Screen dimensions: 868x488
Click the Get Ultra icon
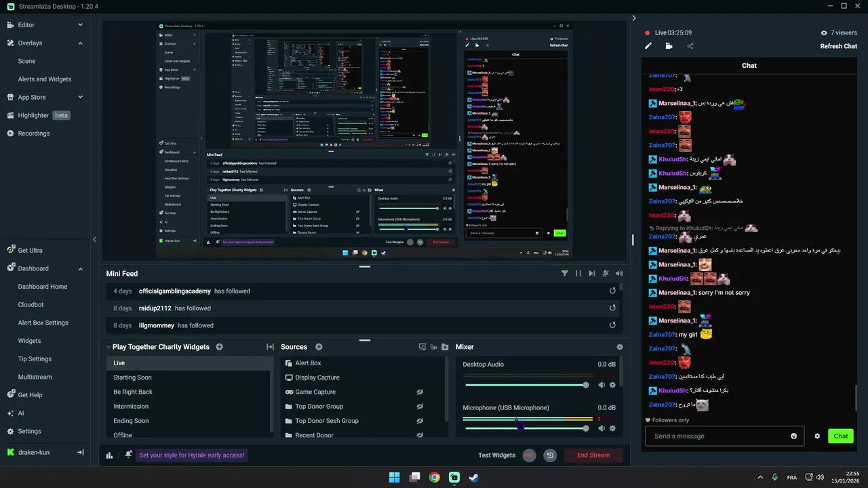tap(10, 250)
